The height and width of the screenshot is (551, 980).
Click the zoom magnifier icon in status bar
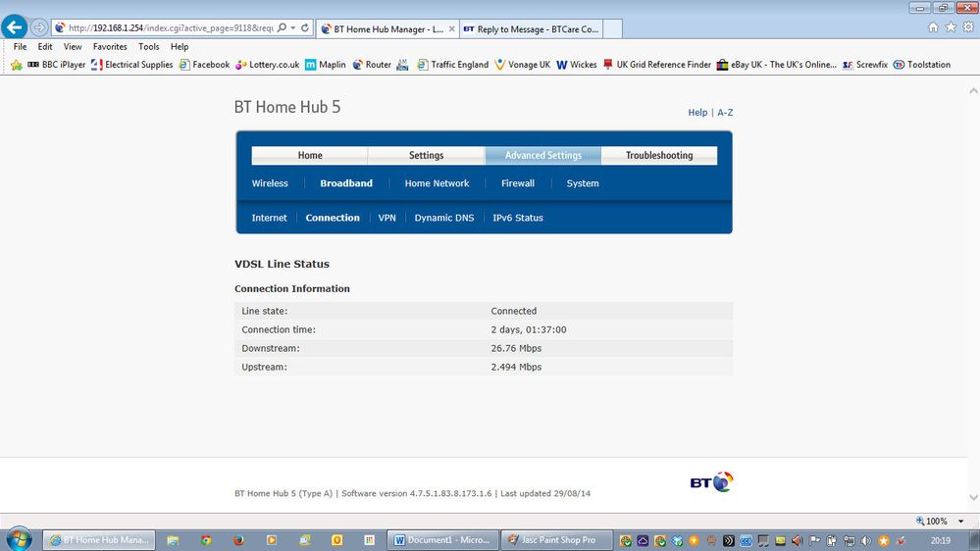(920, 521)
